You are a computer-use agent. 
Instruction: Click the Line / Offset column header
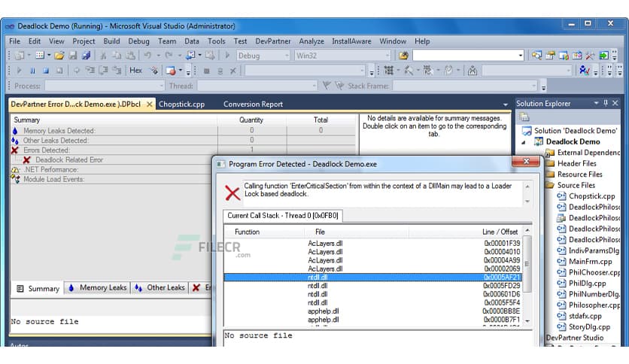tap(500, 232)
